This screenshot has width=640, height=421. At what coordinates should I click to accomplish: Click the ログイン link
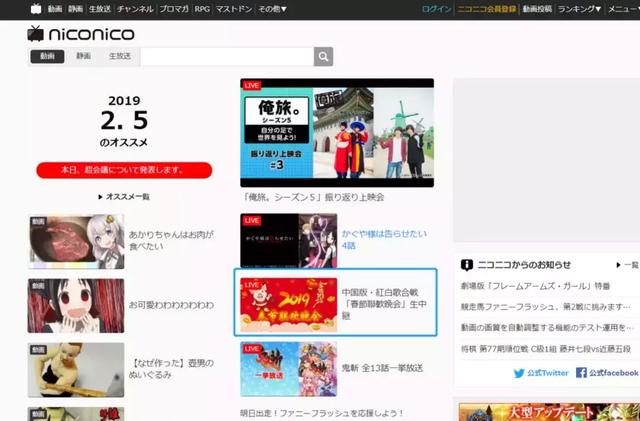pyautogui.click(x=436, y=9)
